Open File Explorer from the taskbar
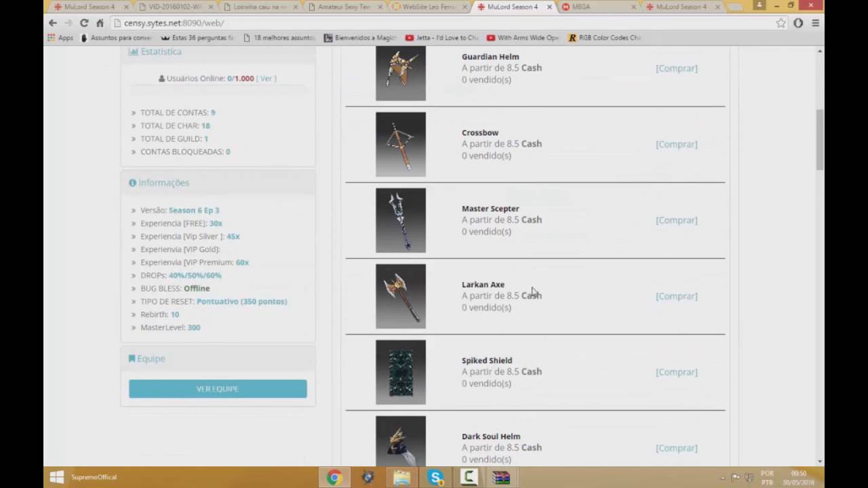Image resolution: width=868 pixels, height=488 pixels. 401,477
